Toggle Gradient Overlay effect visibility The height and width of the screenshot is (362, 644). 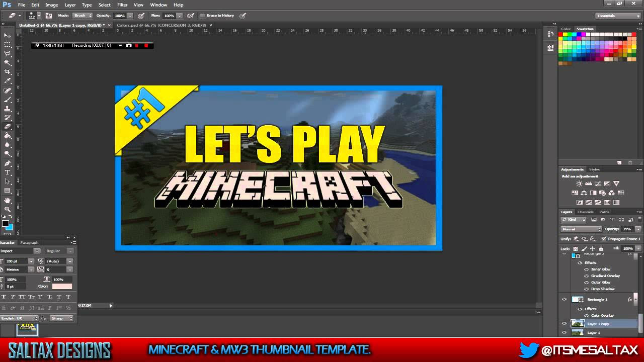[x=586, y=276]
